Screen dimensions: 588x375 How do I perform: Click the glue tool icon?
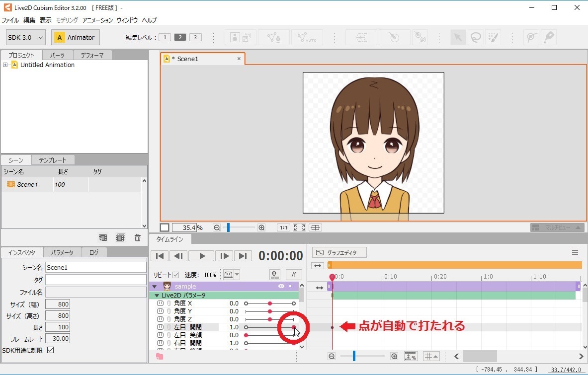(531, 37)
